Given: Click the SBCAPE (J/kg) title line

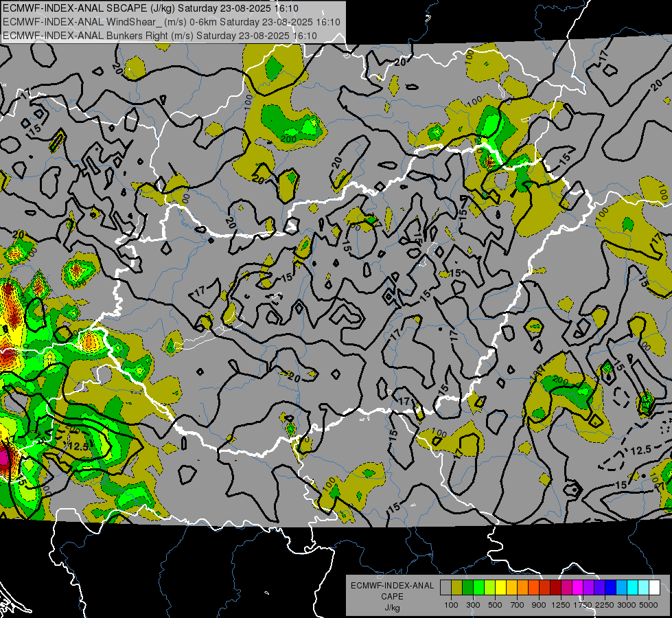Looking at the screenshot, I should click(150, 8).
